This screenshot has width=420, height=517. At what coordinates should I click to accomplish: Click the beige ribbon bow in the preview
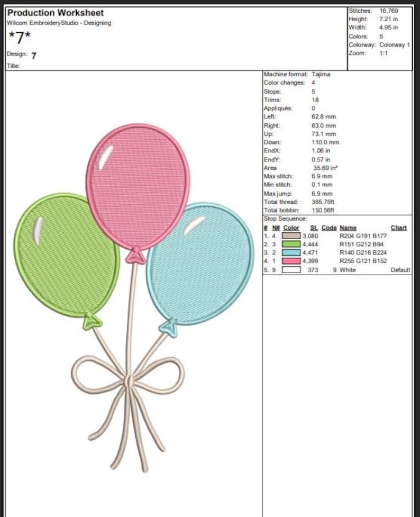[128, 376]
